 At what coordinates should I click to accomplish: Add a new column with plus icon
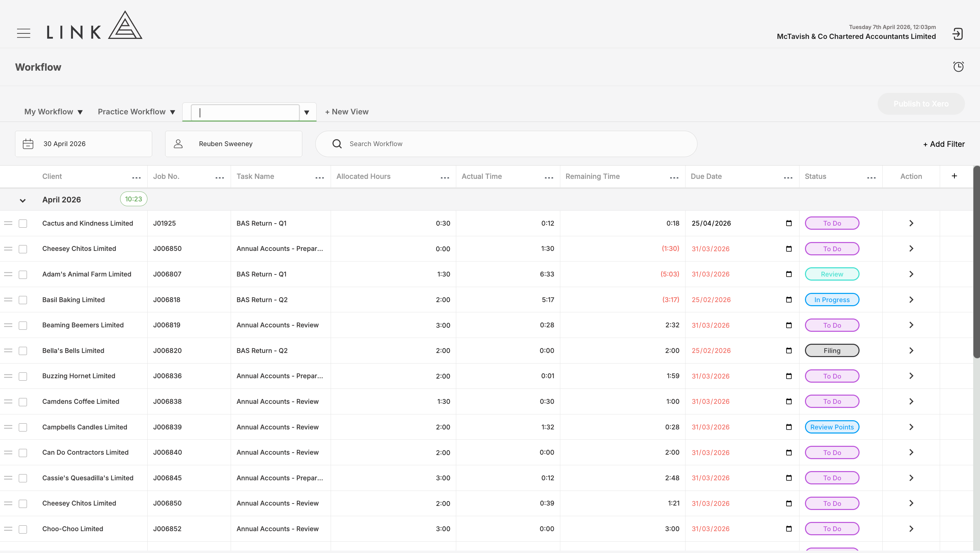tap(954, 176)
